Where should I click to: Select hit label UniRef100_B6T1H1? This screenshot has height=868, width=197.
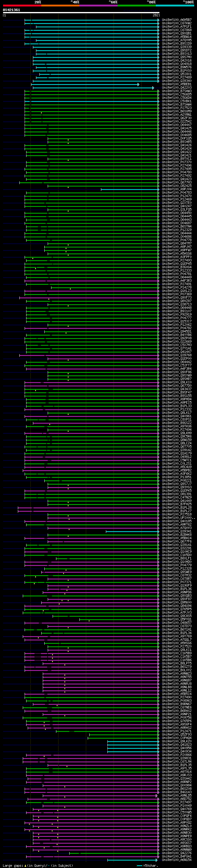click(177, 629)
